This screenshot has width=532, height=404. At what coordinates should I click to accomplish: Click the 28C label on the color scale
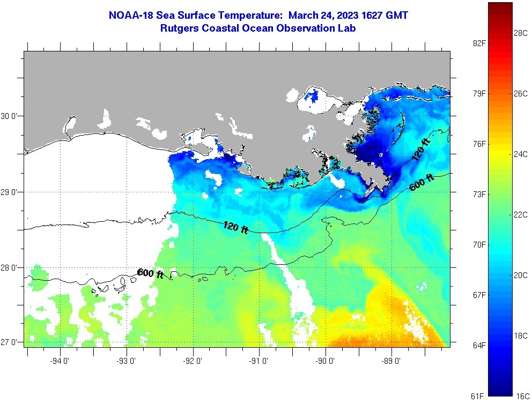[x=520, y=33]
